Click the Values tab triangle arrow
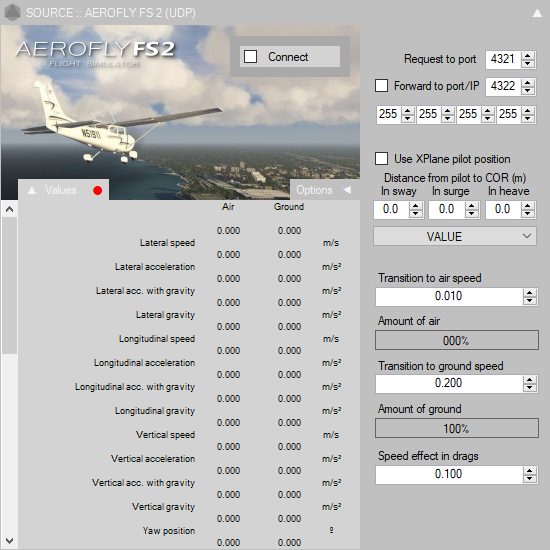The height and width of the screenshot is (550, 550). click(x=32, y=190)
